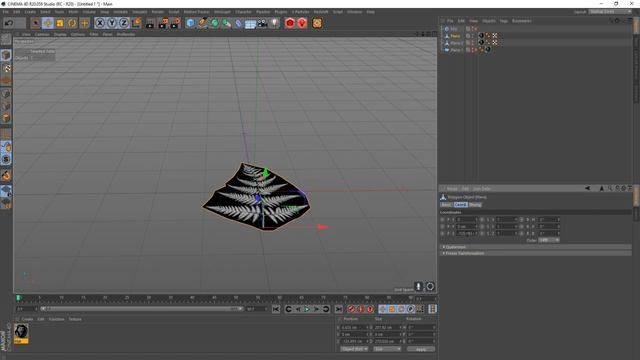The image size is (640, 360).
Task: Switch to the Phong tab
Action: click(x=475, y=204)
